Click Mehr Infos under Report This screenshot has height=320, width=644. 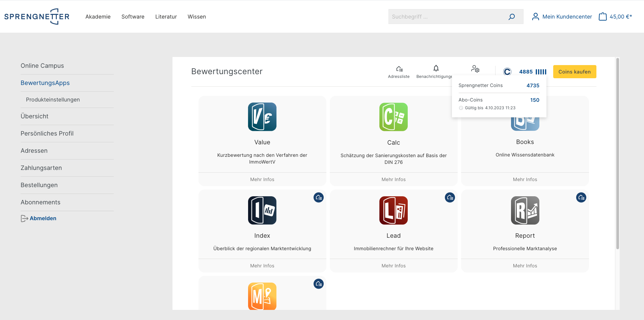525,266
